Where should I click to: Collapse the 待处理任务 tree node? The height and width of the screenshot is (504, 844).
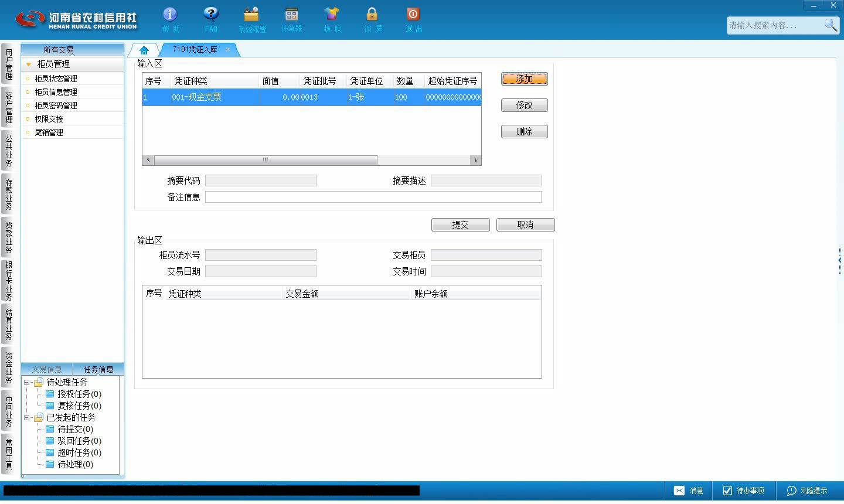click(x=26, y=382)
